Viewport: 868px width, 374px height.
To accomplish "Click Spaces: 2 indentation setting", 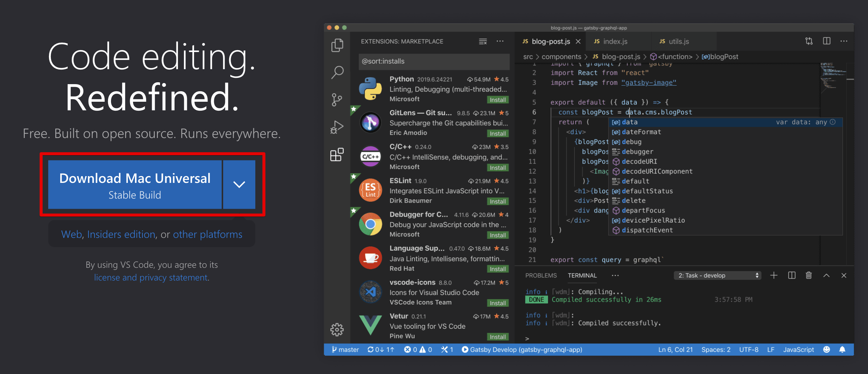I will (715, 349).
